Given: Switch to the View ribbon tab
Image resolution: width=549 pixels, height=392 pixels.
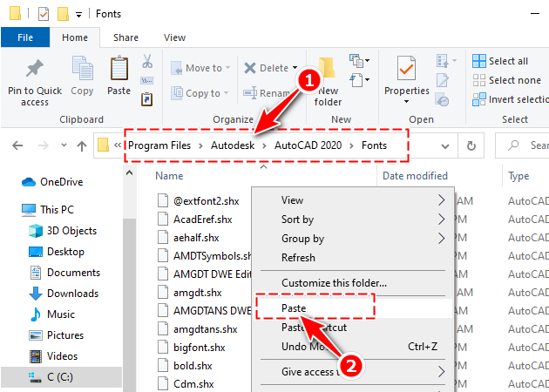Looking at the screenshot, I should [174, 37].
